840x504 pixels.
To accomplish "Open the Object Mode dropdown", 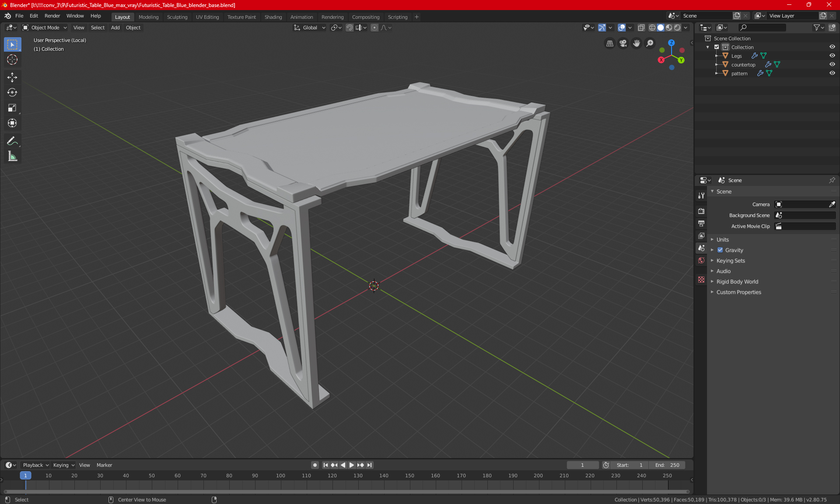I will click(45, 28).
